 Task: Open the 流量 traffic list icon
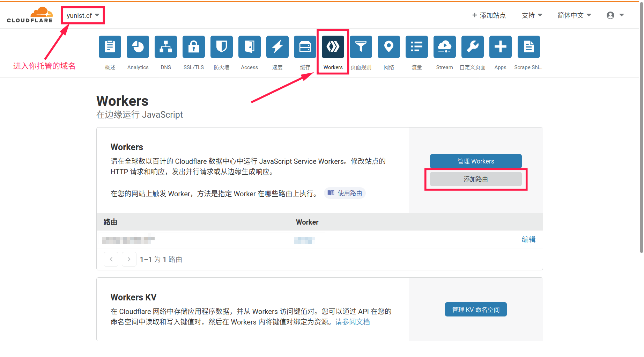(417, 47)
